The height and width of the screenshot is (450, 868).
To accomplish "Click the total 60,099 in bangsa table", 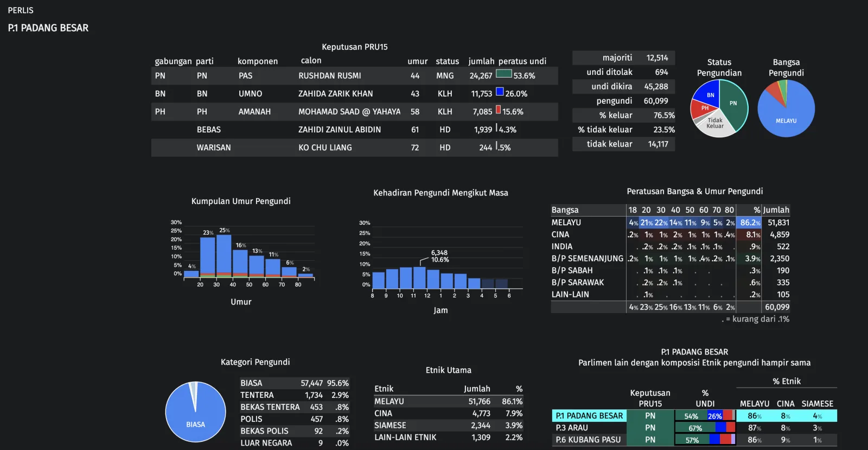I will (777, 307).
